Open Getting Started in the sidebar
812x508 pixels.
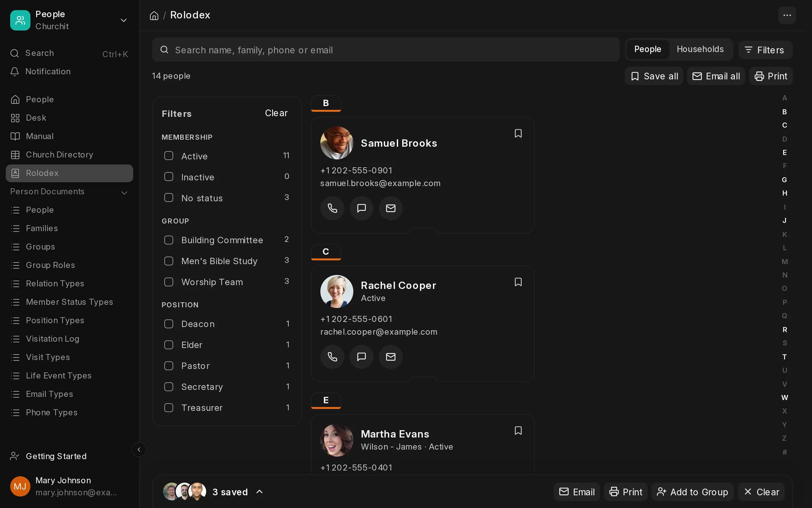click(x=69, y=456)
